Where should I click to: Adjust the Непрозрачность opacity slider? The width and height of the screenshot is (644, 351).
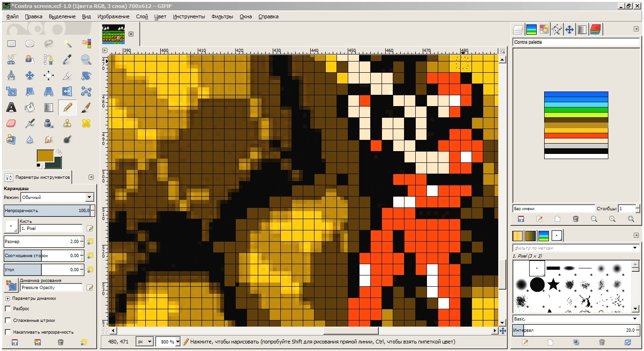47,211
